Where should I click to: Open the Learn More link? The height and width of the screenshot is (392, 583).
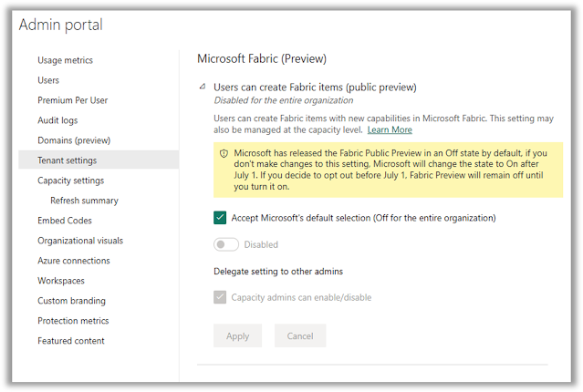click(x=390, y=130)
